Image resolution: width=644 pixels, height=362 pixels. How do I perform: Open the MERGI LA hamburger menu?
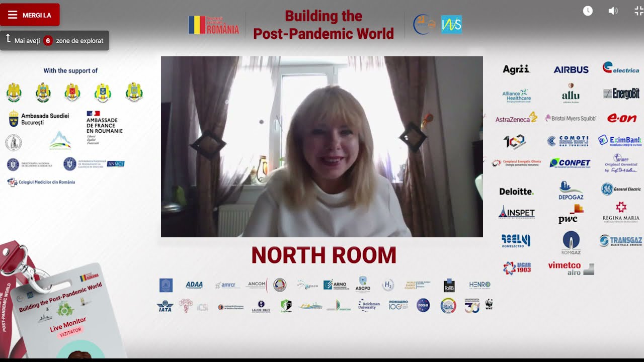coord(30,15)
